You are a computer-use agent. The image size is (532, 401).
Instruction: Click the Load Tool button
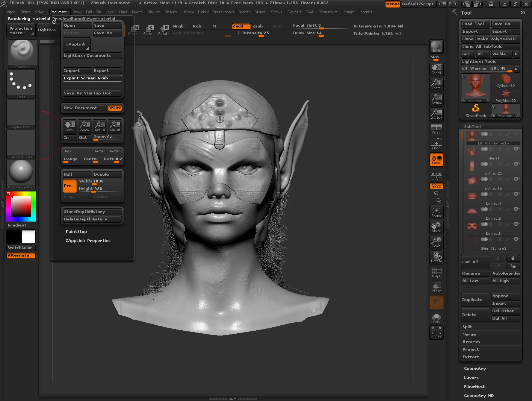(x=476, y=24)
